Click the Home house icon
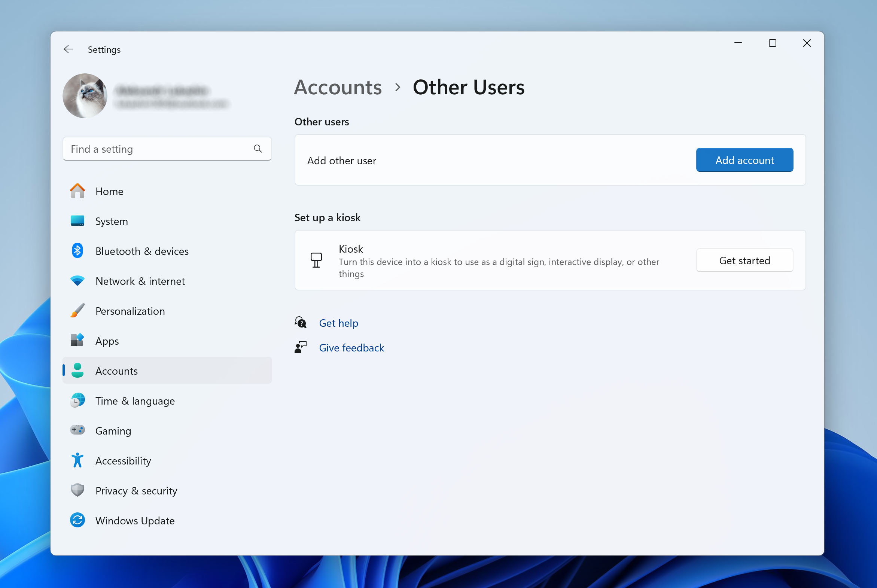 (x=77, y=191)
